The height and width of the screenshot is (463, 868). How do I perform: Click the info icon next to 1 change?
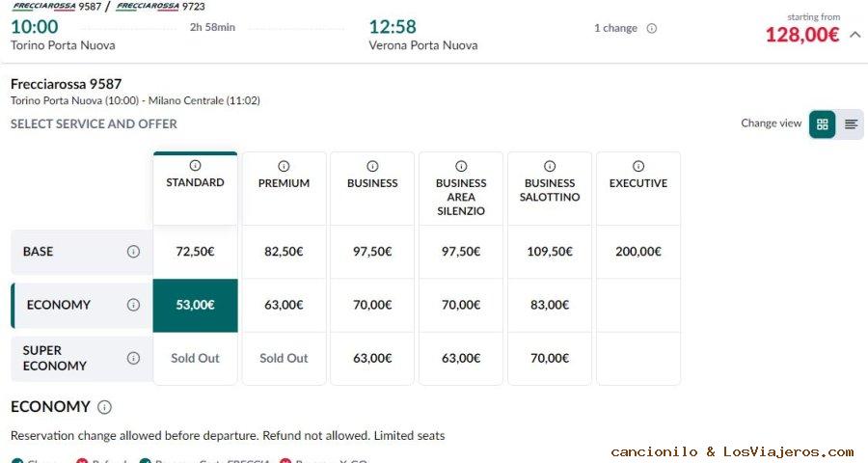coord(652,29)
